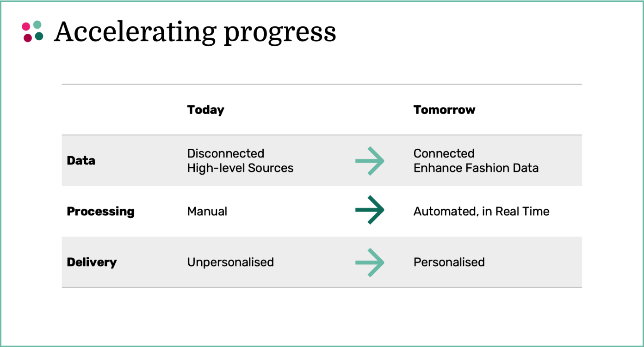Click the pink dot in the logo

coord(26,26)
